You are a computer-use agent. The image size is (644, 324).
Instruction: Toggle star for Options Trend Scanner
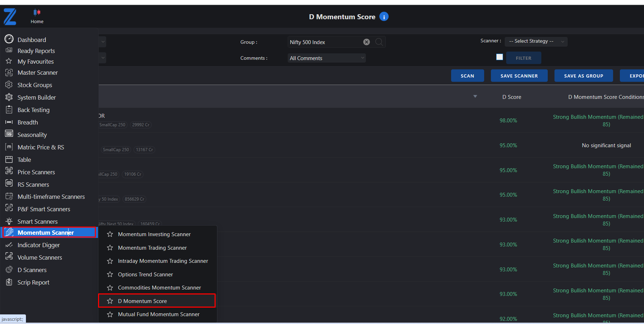point(110,275)
